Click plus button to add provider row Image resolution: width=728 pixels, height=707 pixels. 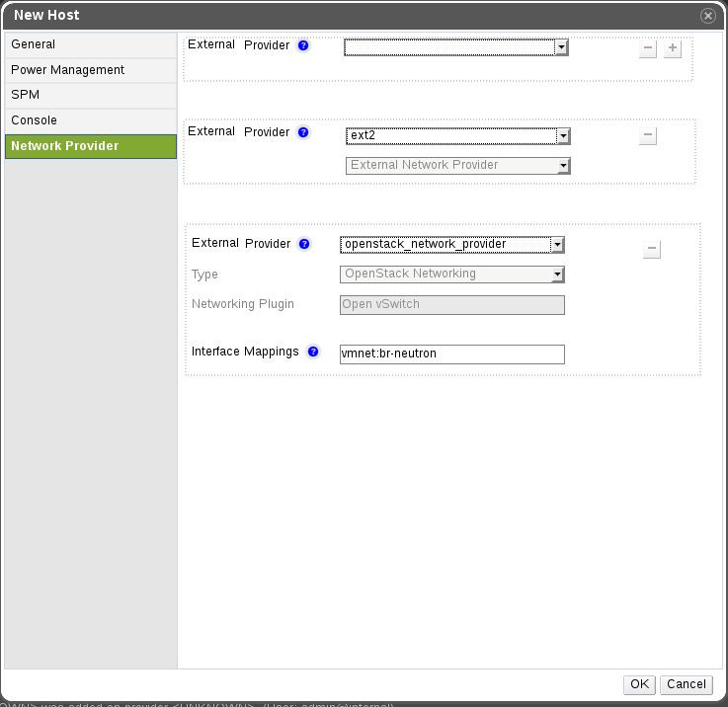[x=673, y=49]
